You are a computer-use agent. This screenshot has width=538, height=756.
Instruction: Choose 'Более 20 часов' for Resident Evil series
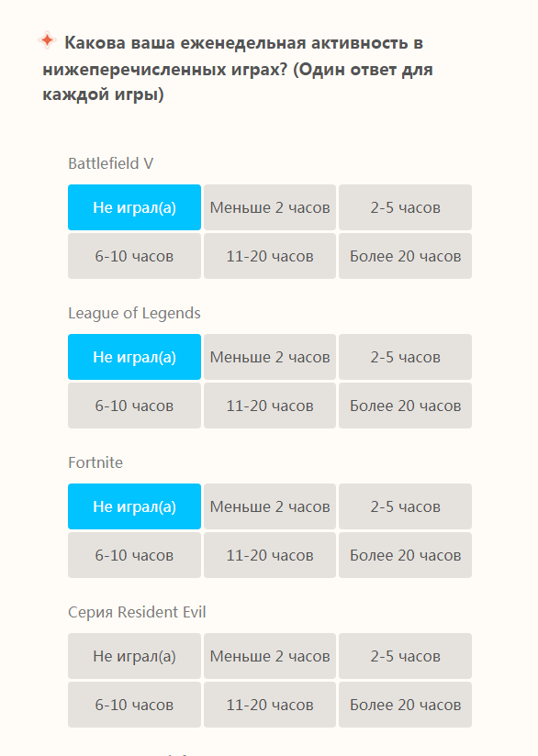[x=405, y=705]
